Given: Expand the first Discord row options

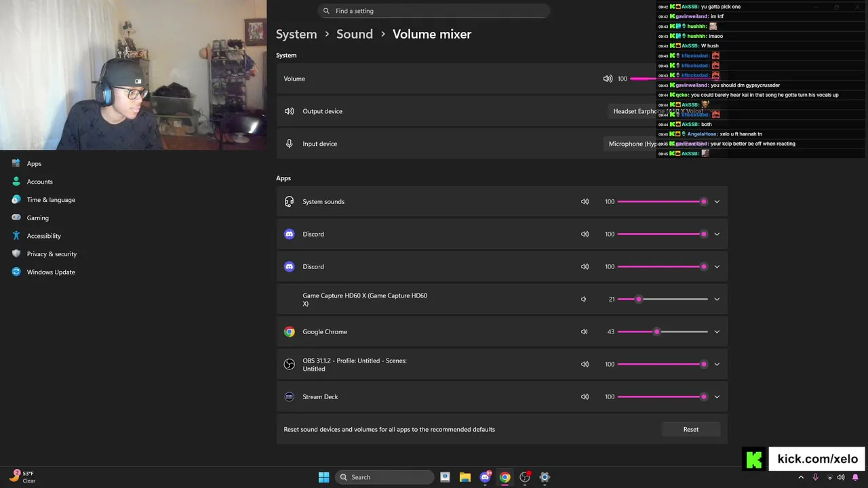Looking at the screenshot, I should pos(717,234).
